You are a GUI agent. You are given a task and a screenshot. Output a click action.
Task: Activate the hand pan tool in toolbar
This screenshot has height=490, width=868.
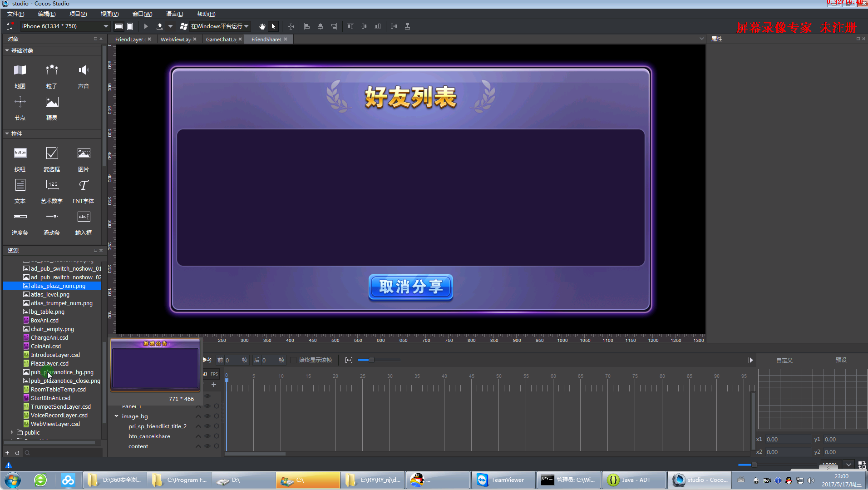[262, 26]
